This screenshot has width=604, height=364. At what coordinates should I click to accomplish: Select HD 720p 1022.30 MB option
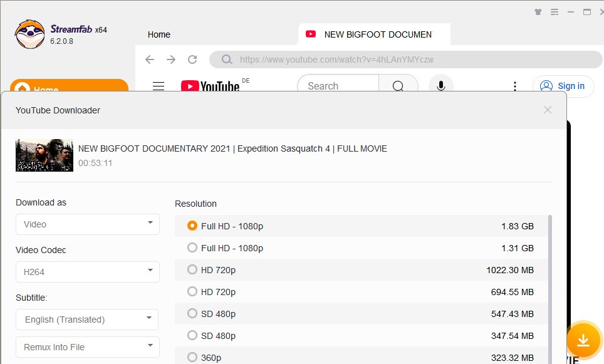pos(192,270)
